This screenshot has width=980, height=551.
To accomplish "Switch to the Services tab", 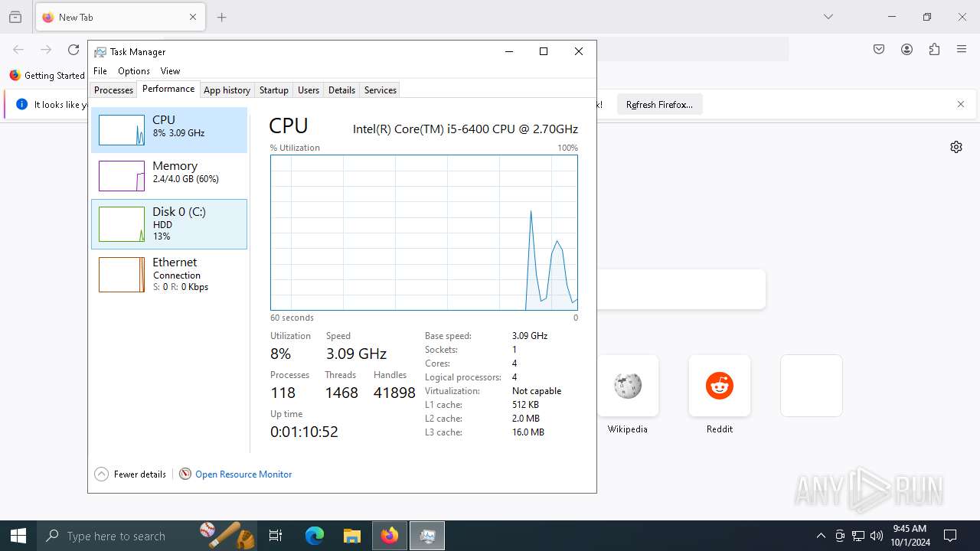I will tap(380, 90).
